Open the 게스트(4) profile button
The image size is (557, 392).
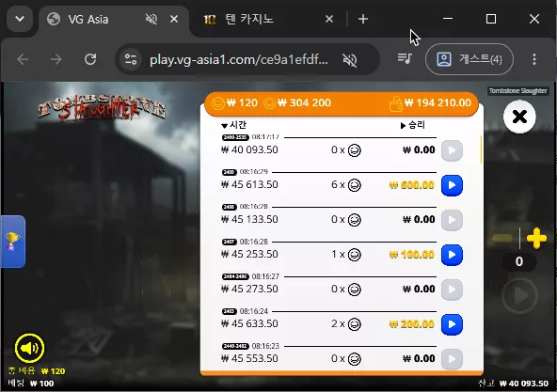point(469,59)
